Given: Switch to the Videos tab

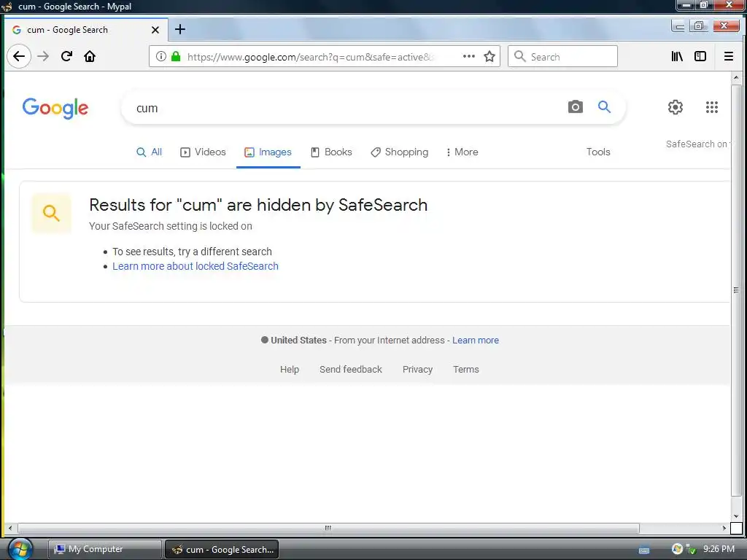Looking at the screenshot, I should 203,152.
